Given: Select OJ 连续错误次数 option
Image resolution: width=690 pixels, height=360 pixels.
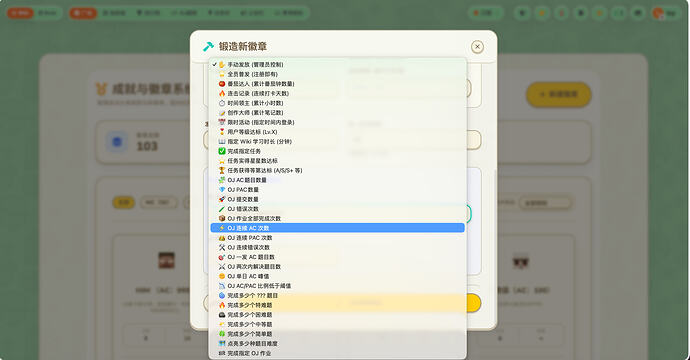Looking at the screenshot, I should [338, 247].
